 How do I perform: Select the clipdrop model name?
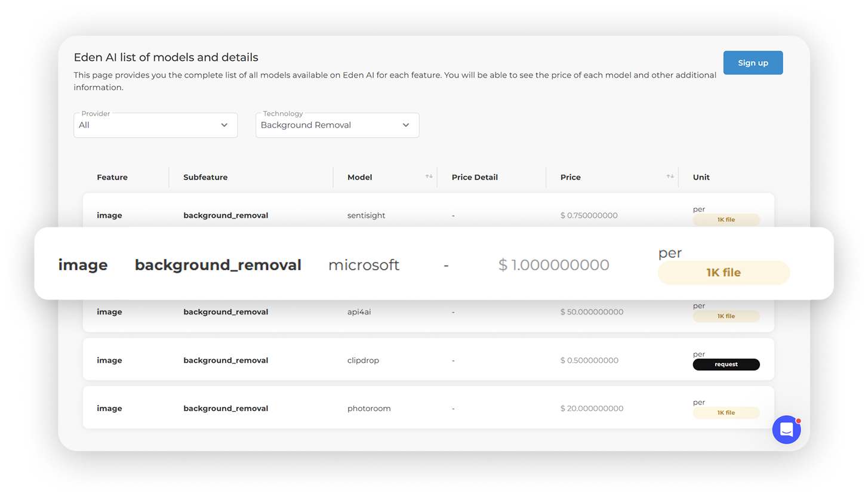point(363,360)
